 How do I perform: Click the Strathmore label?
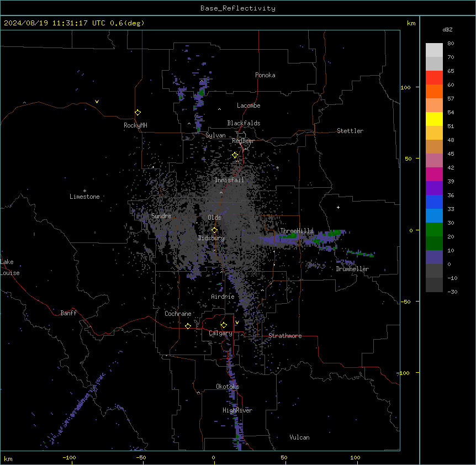click(x=285, y=336)
